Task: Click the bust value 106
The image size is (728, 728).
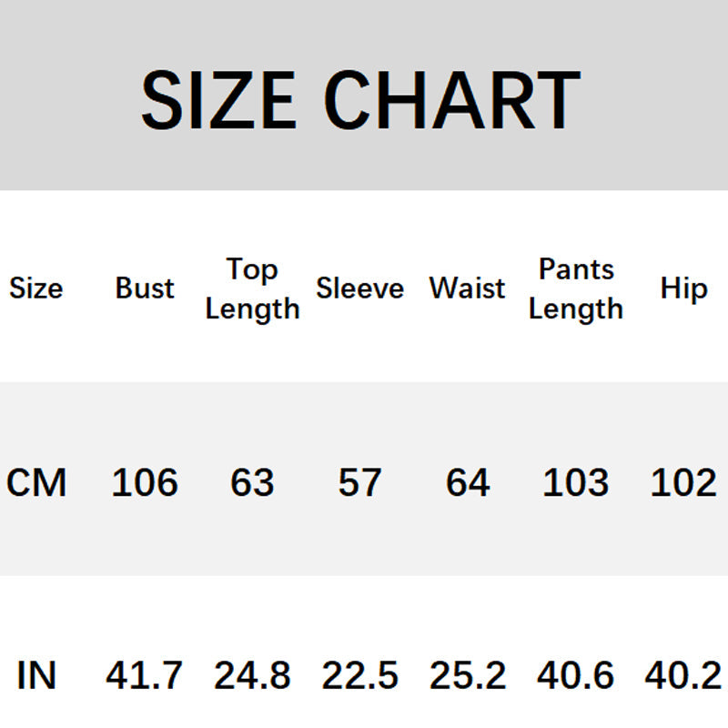Action: pos(145,482)
